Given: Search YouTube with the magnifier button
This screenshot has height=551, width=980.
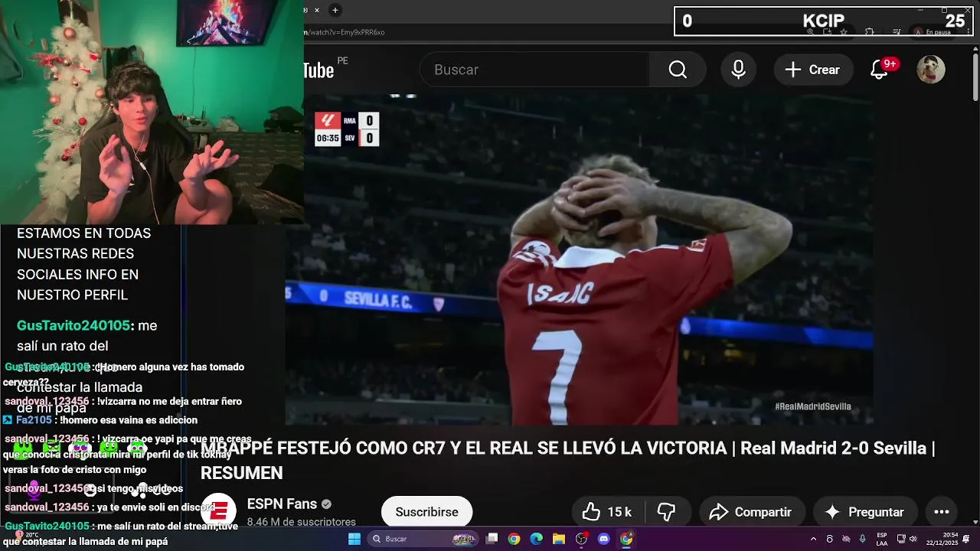Looking at the screenshot, I should 678,70.
